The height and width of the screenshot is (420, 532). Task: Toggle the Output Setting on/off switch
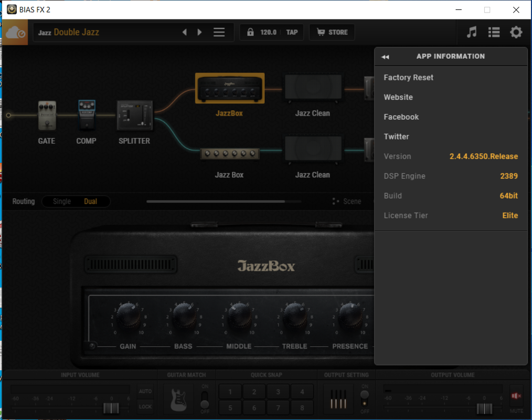[365, 399]
